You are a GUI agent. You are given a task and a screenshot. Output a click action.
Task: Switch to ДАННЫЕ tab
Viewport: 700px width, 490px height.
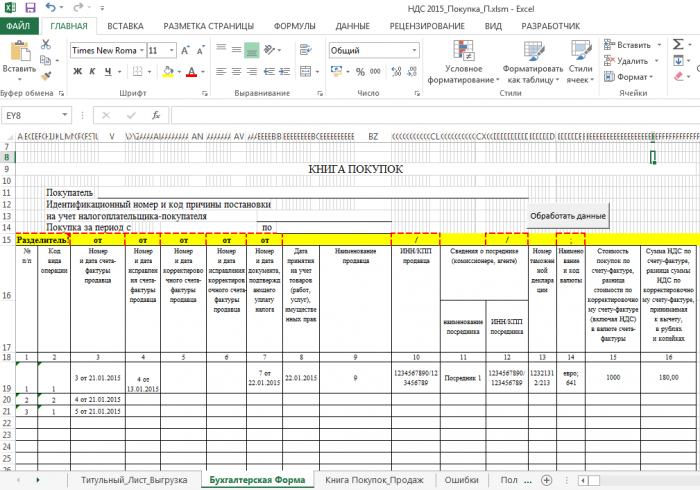(353, 26)
